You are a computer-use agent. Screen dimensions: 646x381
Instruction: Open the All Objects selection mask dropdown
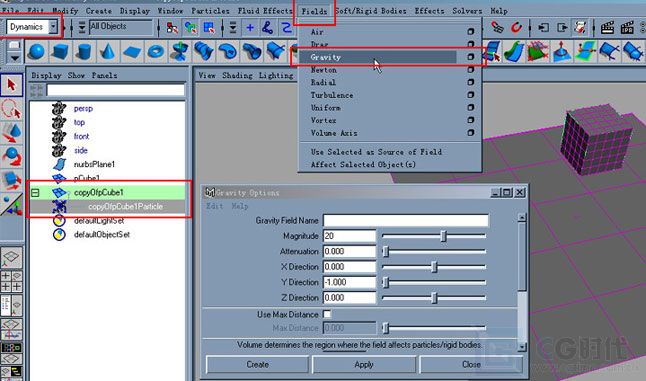pyautogui.click(x=121, y=27)
